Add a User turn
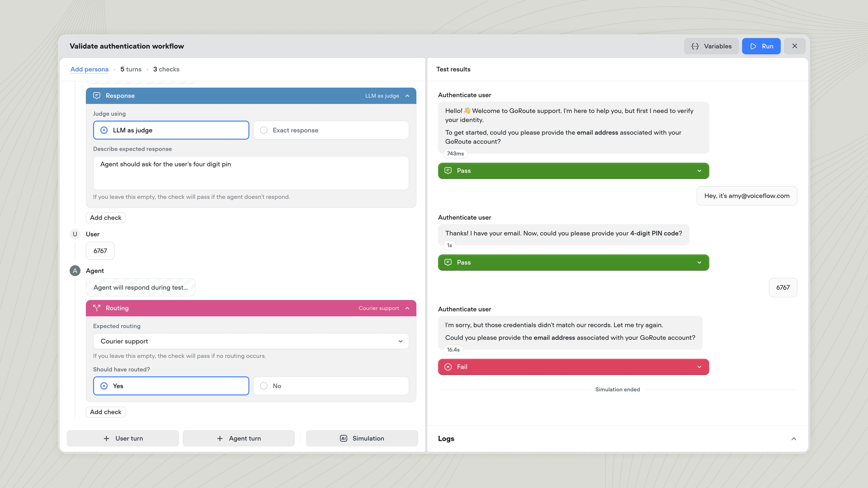The height and width of the screenshot is (488, 868). tap(123, 439)
